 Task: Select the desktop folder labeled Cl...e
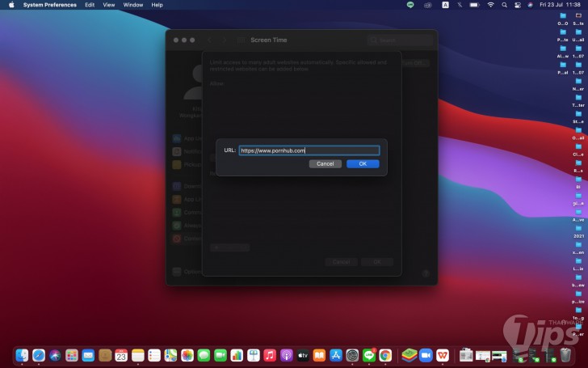click(x=578, y=150)
